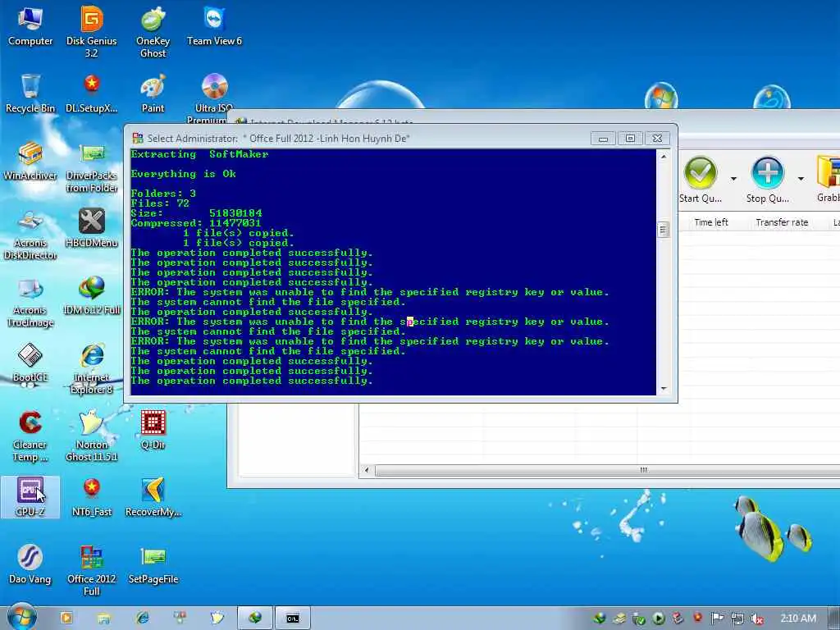This screenshot has height=630, width=840.
Task: Switch to command prompt taskbar button
Action: 293,619
